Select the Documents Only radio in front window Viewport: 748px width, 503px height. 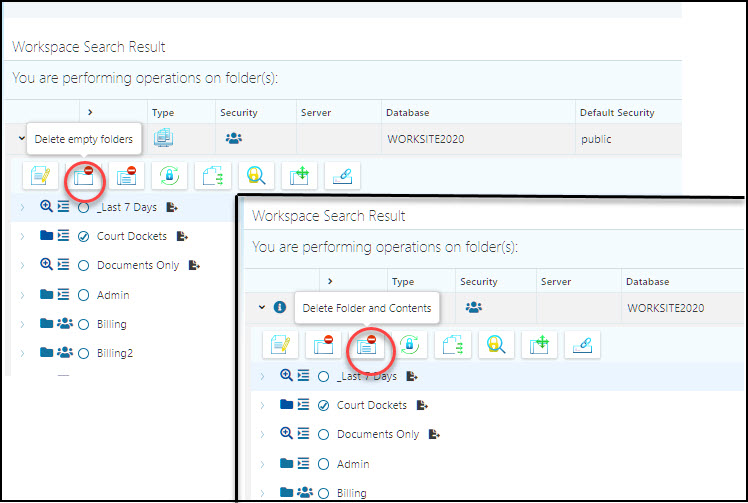click(323, 435)
